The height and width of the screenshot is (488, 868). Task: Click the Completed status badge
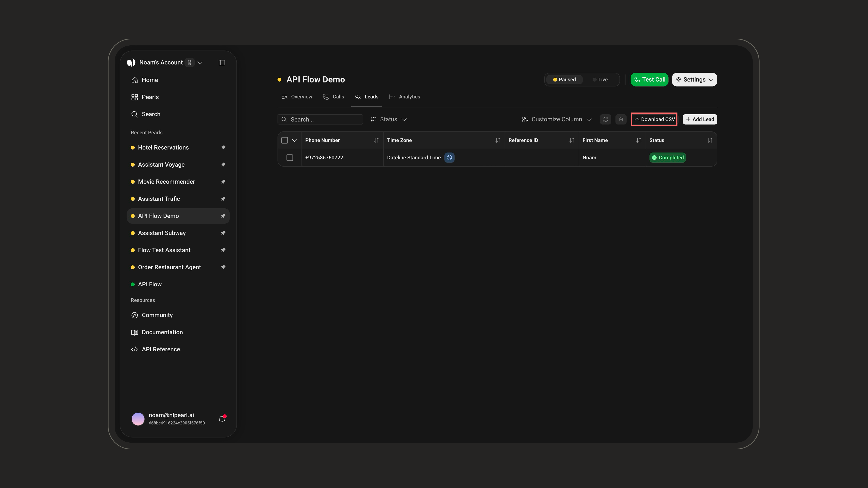point(667,158)
